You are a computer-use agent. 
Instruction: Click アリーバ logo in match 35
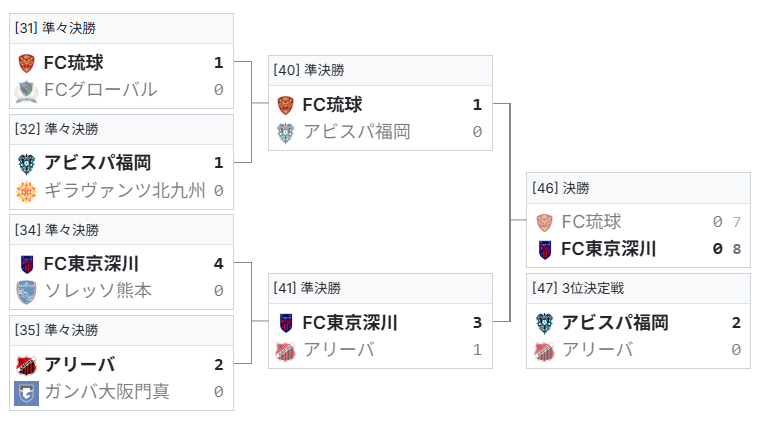[26, 364]
